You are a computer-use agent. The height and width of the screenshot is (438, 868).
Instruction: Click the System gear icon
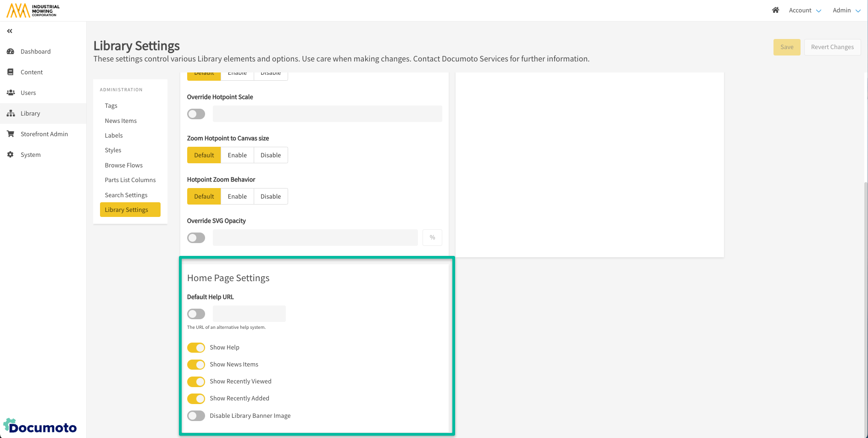point(11,155)
